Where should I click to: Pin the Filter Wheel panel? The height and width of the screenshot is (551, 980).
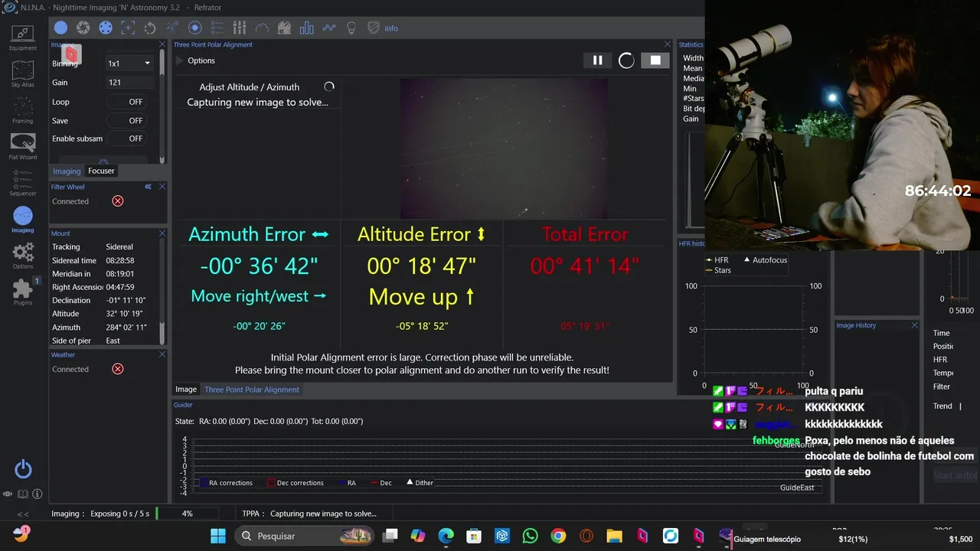pos(148,187)
